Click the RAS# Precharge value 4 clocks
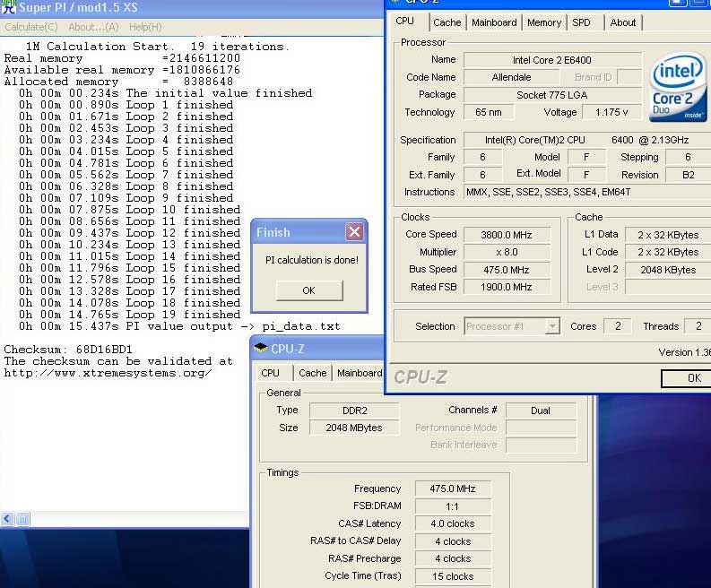Screen dimensions: 711x588 (453, 558)
